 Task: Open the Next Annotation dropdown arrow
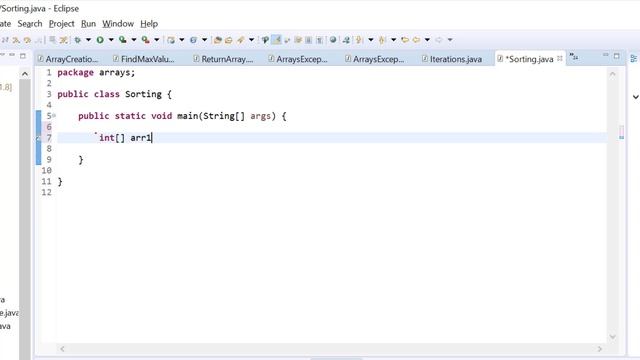(371, 40)
